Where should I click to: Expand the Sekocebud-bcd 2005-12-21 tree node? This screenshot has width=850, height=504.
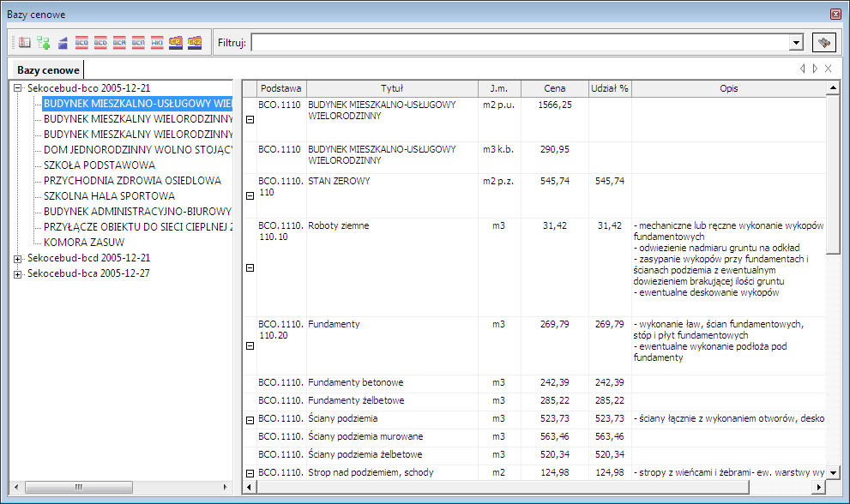pos(17,259)
